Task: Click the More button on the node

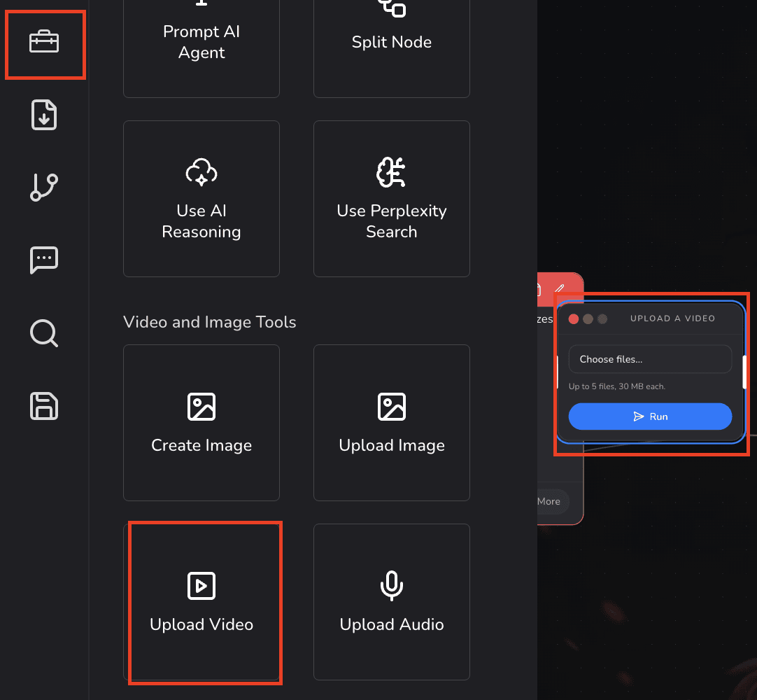Action: point(549,501)
